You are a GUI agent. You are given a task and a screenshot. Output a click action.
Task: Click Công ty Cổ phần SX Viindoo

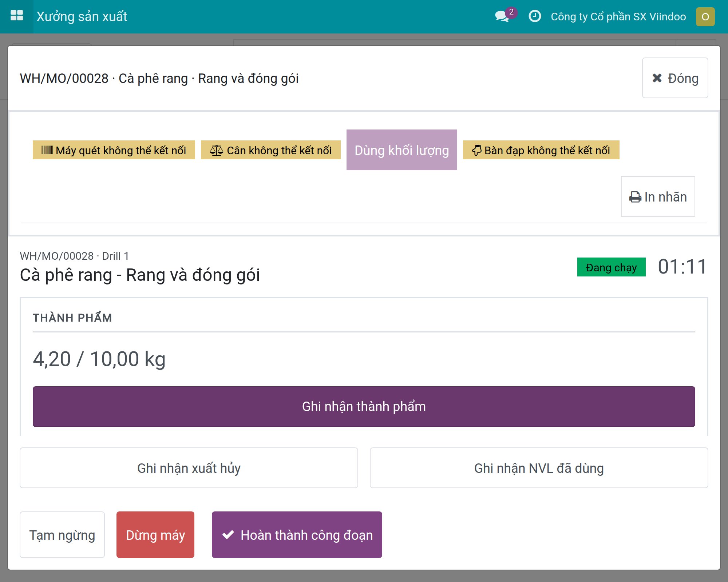coord(618,17)
